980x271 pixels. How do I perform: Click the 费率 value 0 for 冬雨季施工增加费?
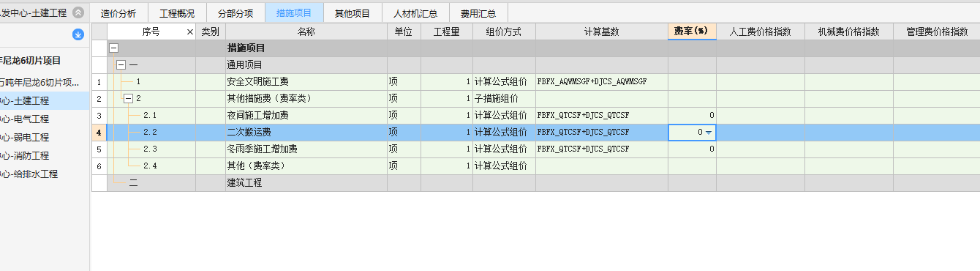tap(692, 149)
